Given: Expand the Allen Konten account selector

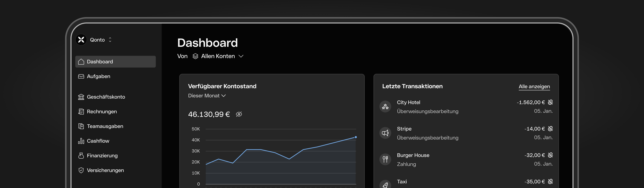Looking at the screenshot, I should click(x=218, y=56).
